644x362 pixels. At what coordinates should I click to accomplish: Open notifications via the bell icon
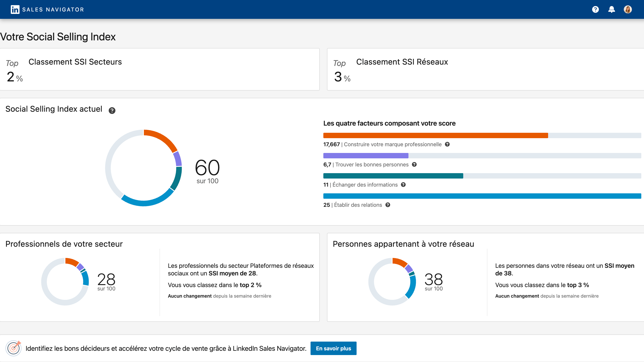(x=612, y=9)
